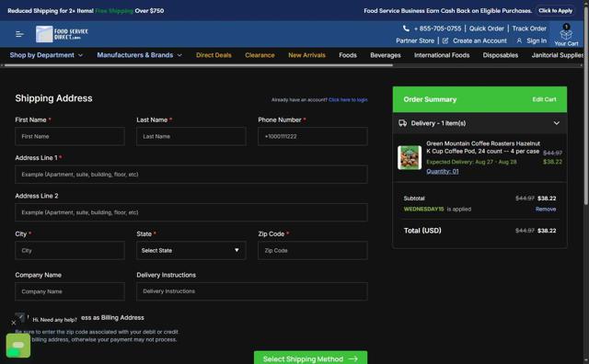
Task: Open the Select State dropdown
Action: (191, 250)
